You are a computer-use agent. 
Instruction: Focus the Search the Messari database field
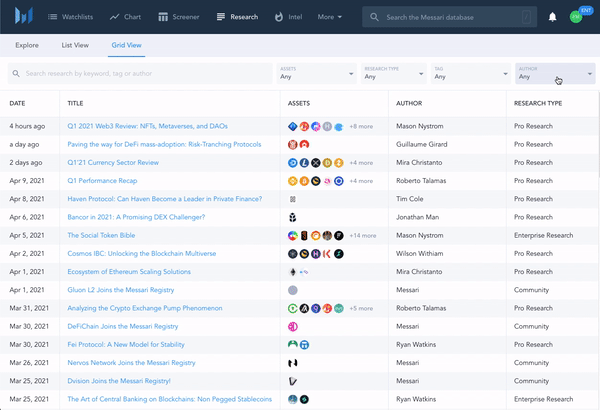tap(450, 17)
